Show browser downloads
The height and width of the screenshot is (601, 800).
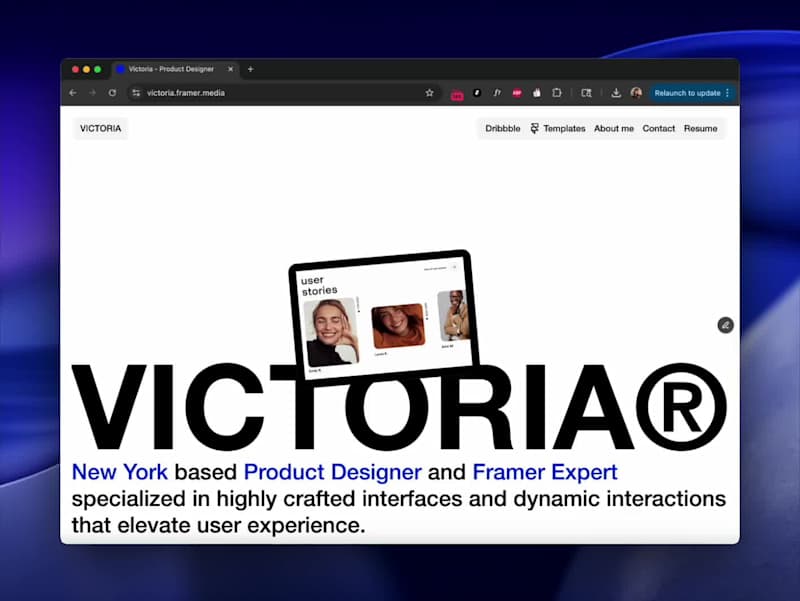point(616,93)
